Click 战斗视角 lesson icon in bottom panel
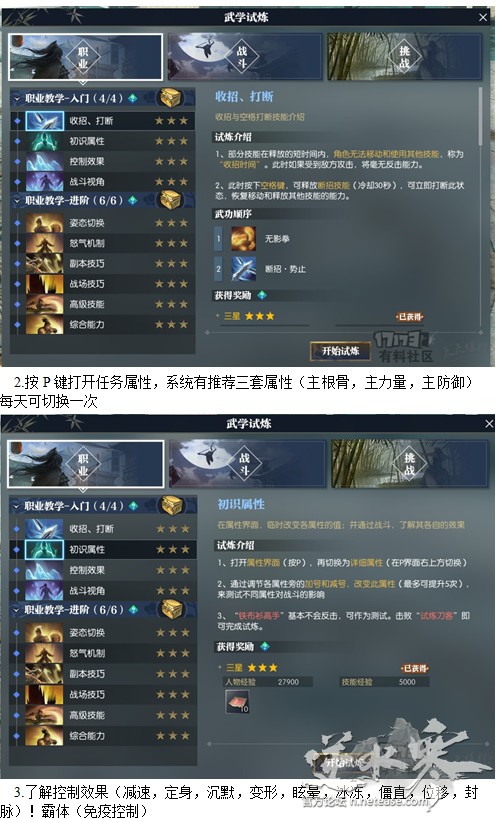The height and width of the screenshot is (819, 502). click(44, 591)
